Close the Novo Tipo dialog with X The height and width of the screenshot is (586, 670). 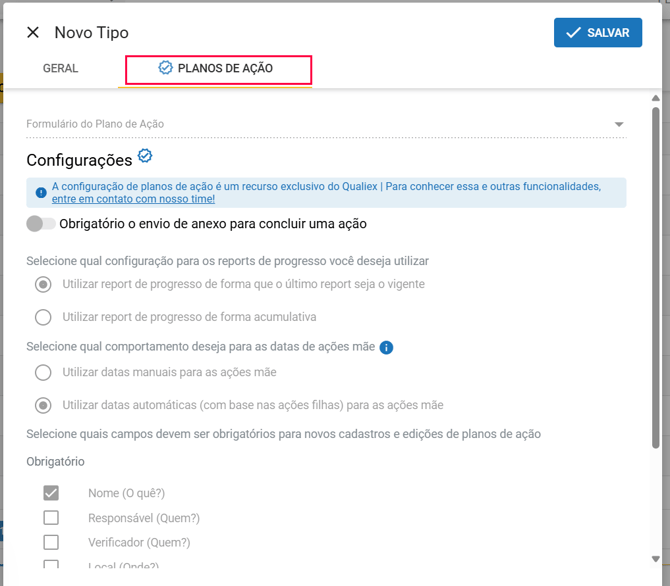[33, 33]
